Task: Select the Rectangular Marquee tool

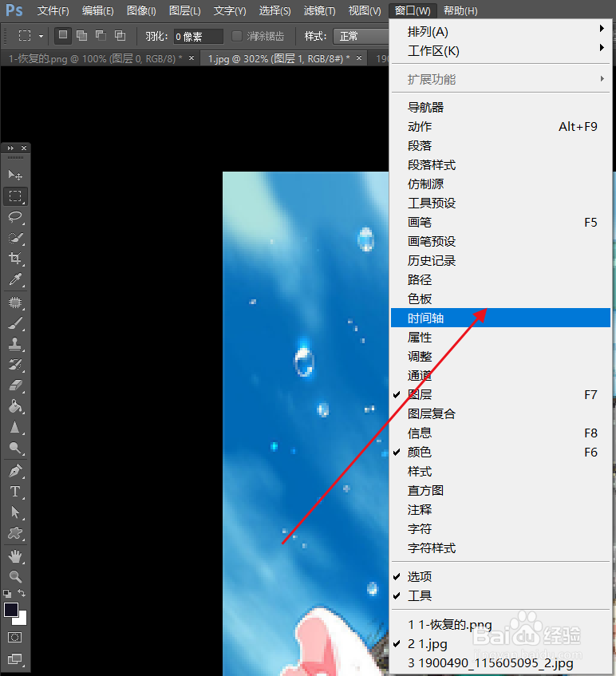Action: point(15,196)
